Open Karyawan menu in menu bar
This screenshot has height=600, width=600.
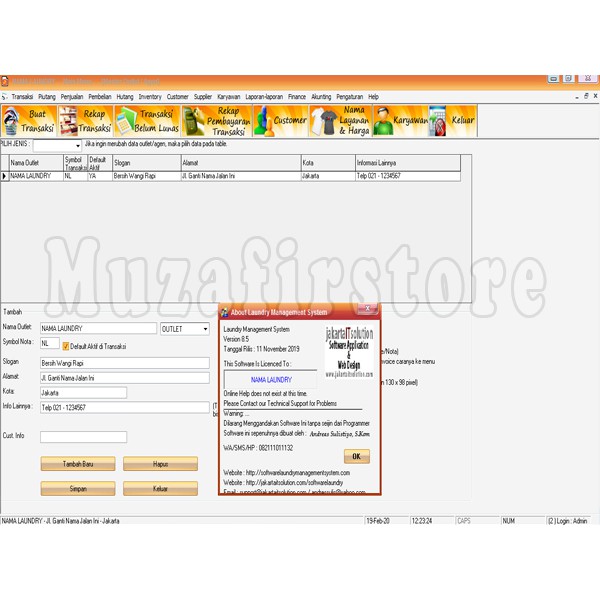click(x=229, y=97)
